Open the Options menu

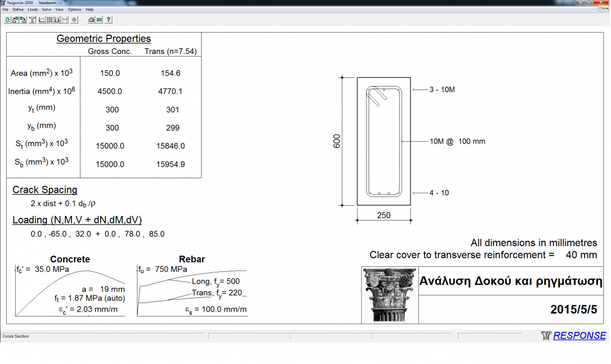(74, 9)
